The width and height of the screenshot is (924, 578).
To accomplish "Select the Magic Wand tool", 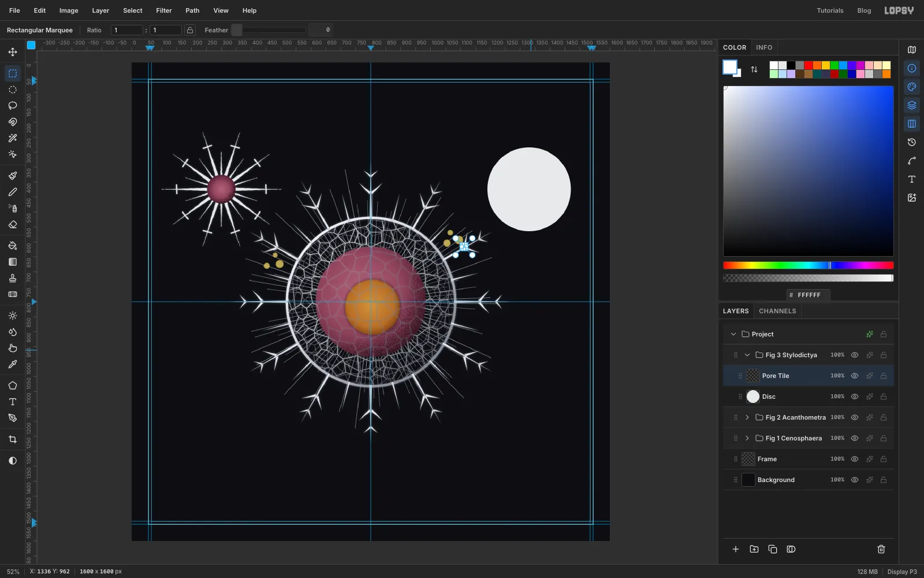I will coord(13,138).
